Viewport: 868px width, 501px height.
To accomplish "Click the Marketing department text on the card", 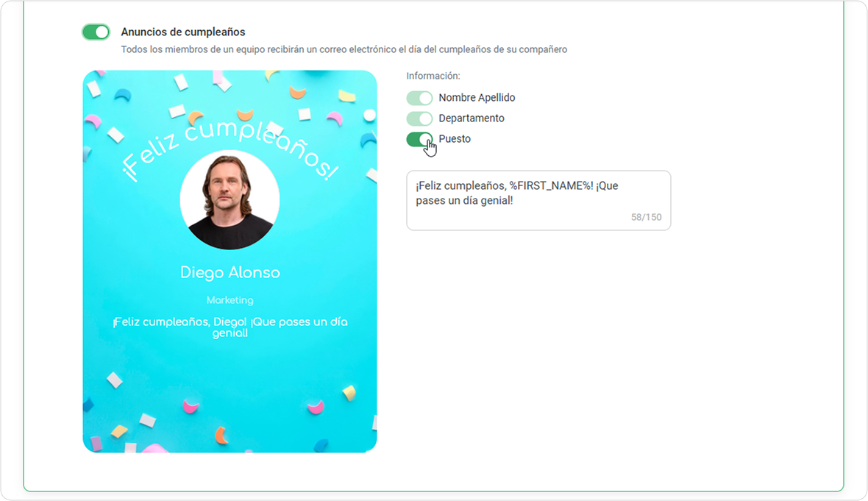I will point(230,300).
